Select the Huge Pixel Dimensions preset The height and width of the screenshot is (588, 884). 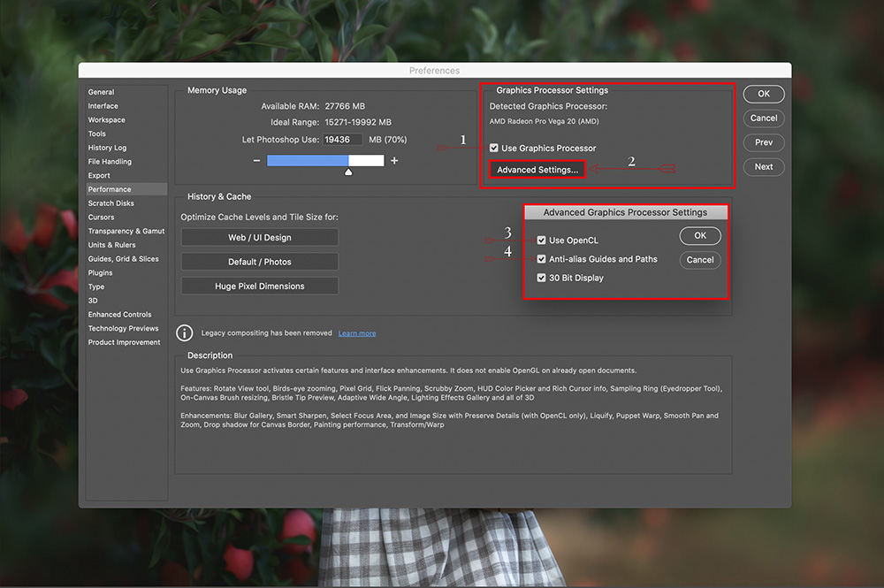coord(259,286)
